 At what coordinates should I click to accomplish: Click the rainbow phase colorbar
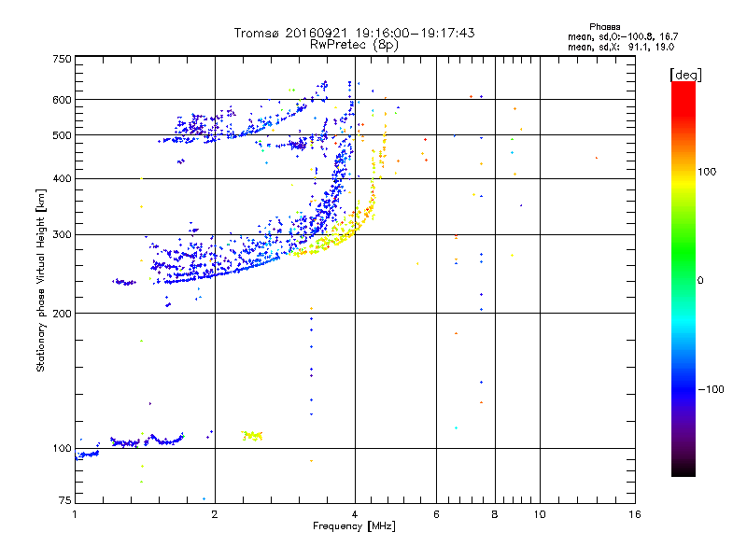[x=684, y=279]
